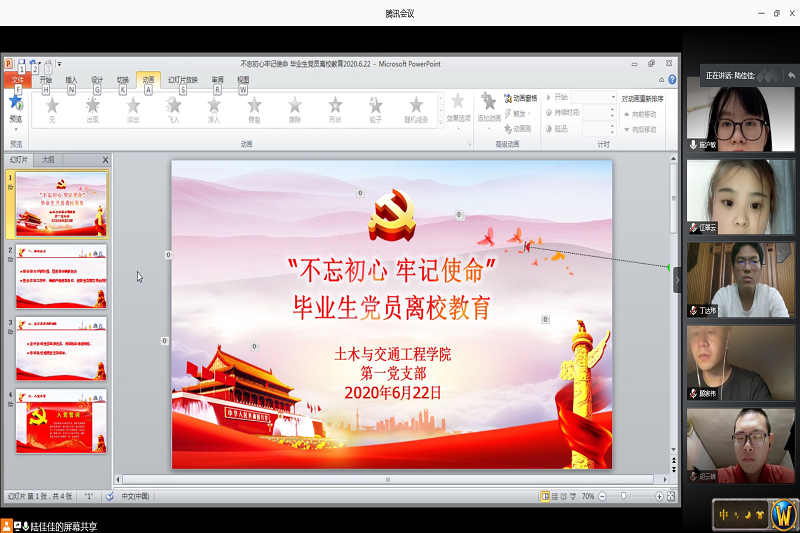Open the File (文件) tab
Screen dimensions: 800x533
click(18, 80)
